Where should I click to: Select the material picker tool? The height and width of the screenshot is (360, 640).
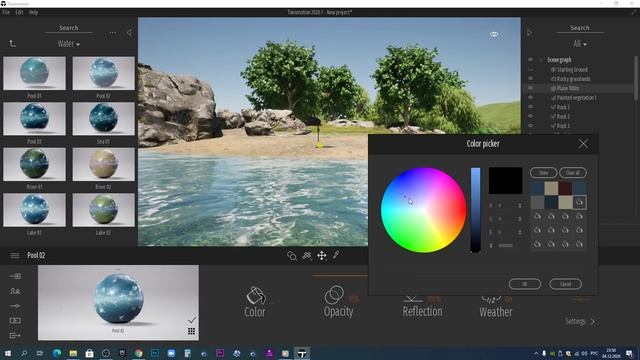coord(291,256)
